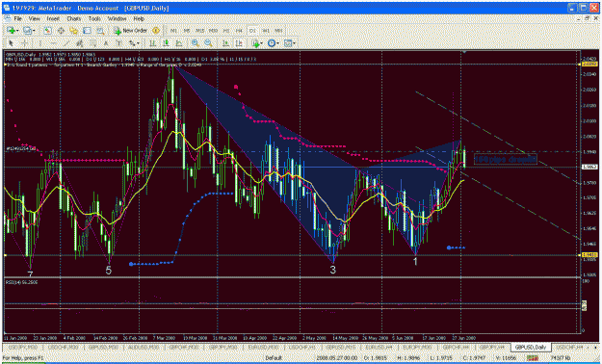Viewport: 602px width, 364px height.
Task: Click the RSI(14) indicator label
Action: (x=21, y=282)
